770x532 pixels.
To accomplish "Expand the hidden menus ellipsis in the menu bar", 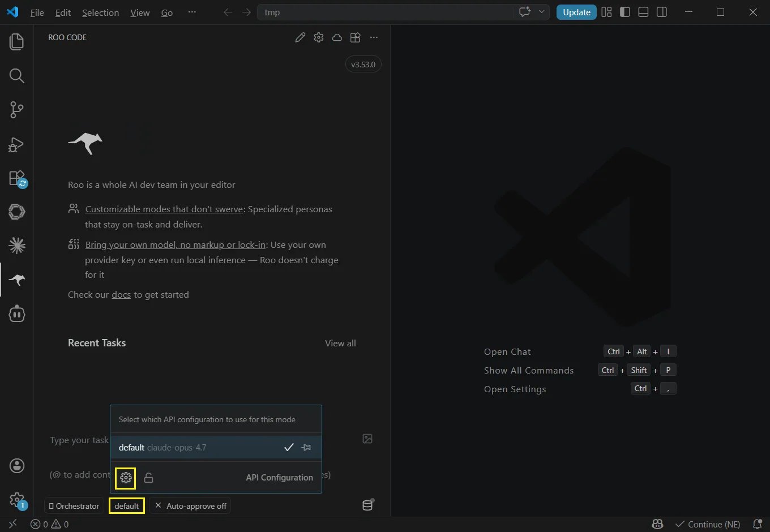I will (192, 12).
